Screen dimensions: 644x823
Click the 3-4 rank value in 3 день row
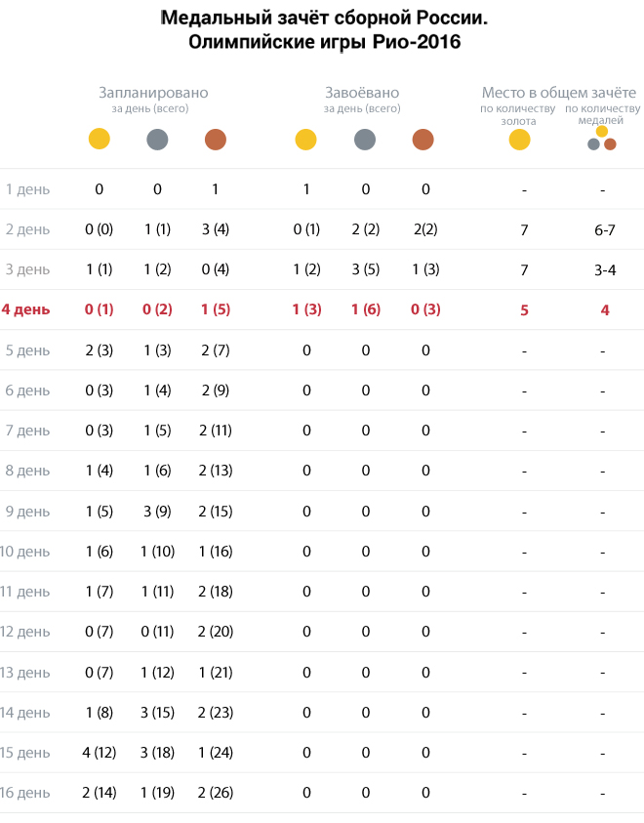605,270
